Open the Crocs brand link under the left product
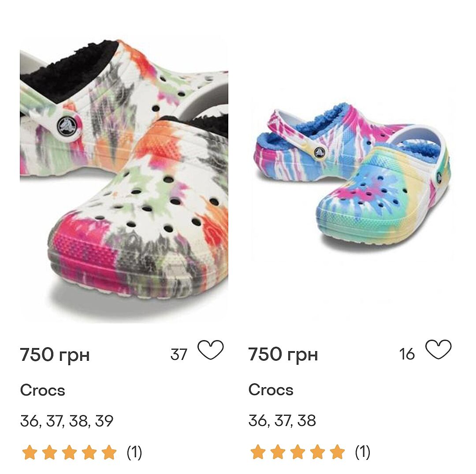 point(43,390)
